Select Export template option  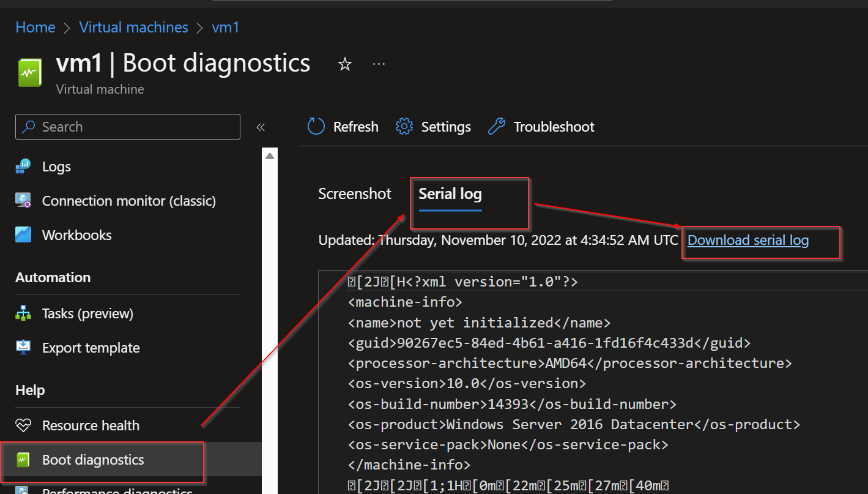tap(90, 347)
